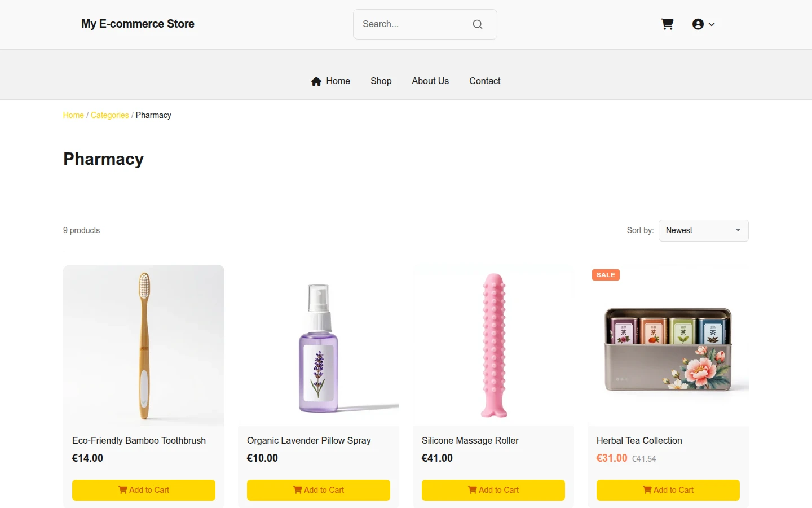The height and width of the screenshot is (508, 812).
Task: Go to the Shop menu item
Action: click(x=381, y=81)
